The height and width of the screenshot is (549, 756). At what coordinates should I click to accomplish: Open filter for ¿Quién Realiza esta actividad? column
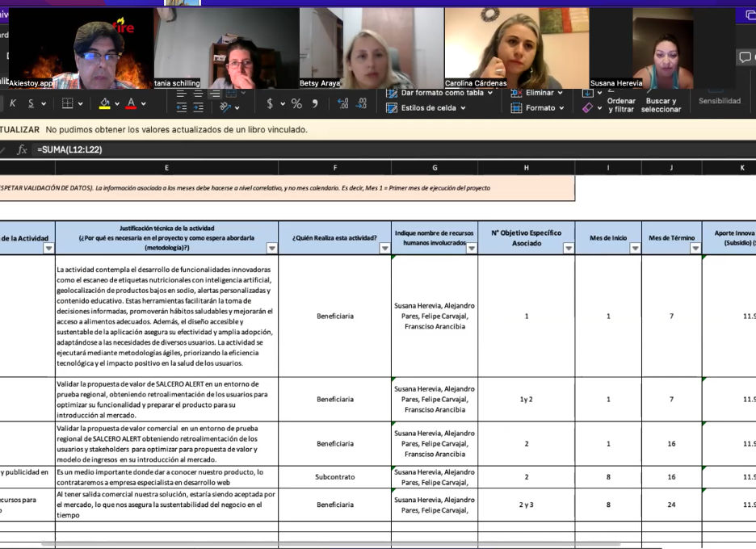click(x=384, y=249)
